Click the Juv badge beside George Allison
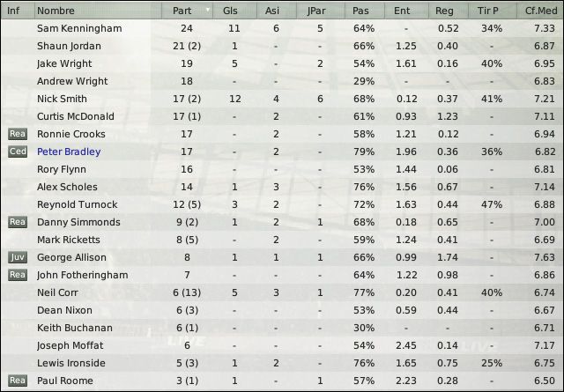 (18, 257)
